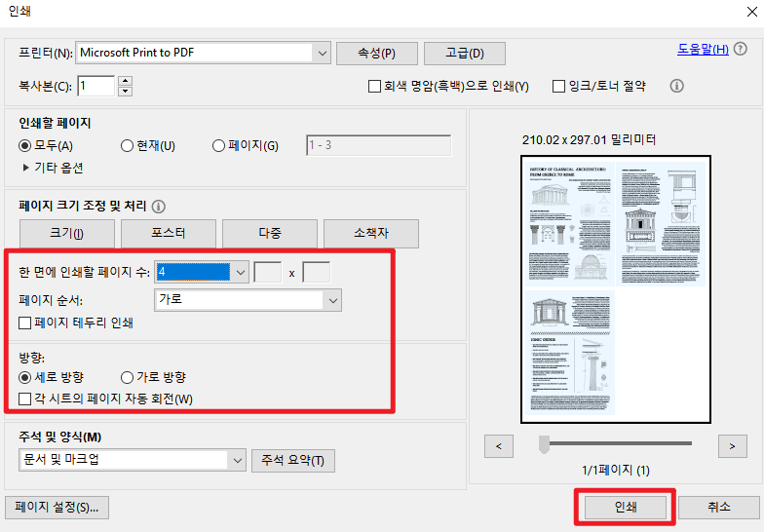Click the page range field 1 - 3
Image resolution: width=764 pixels, height=532 pixels.
click(378, 145)
